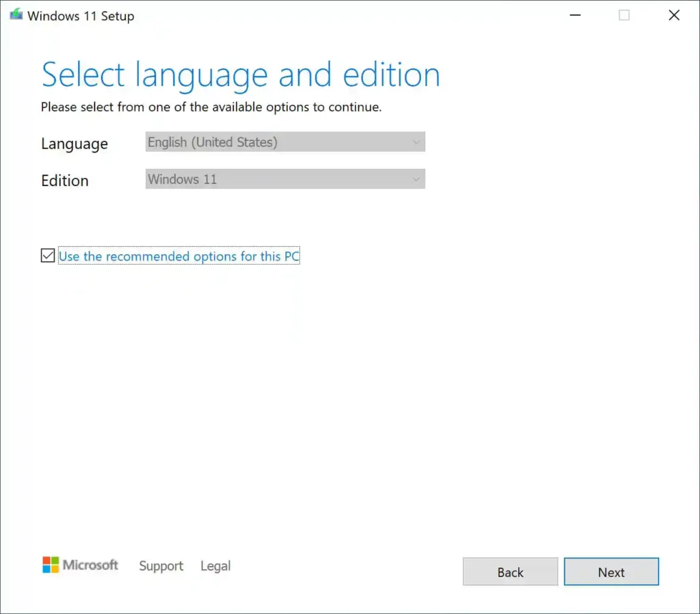This screenshot has width=700, height=614.
Task: Close the Windows 11 Setup window
Action: (x=673, y=15)
